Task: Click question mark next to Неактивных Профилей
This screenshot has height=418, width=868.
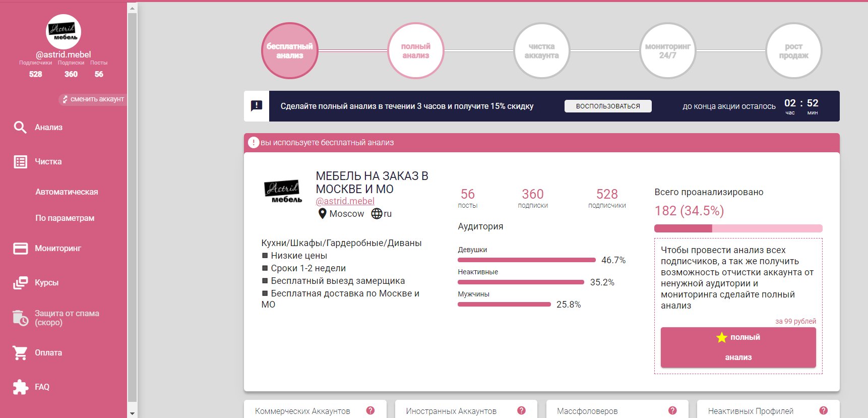Action: (824, 410)
